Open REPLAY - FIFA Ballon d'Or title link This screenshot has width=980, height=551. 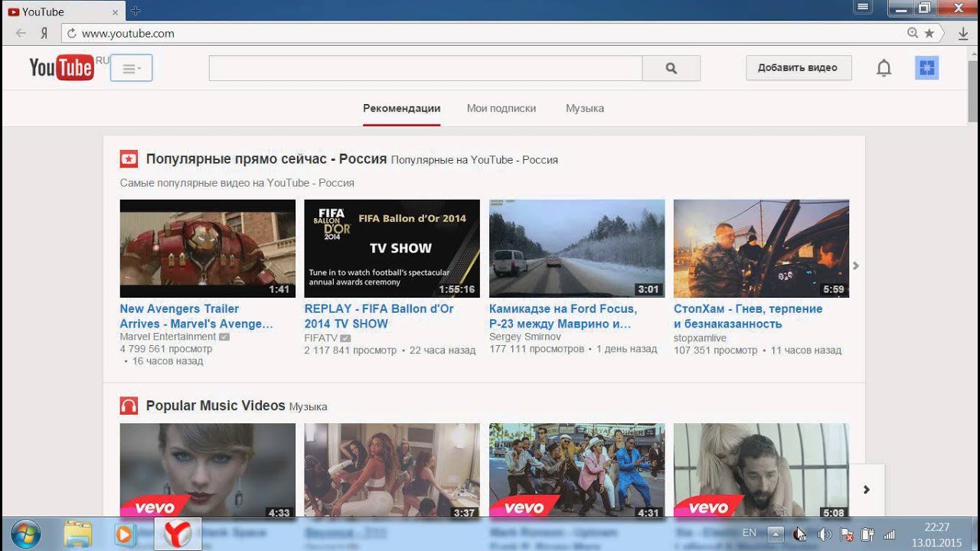(379, 316)
